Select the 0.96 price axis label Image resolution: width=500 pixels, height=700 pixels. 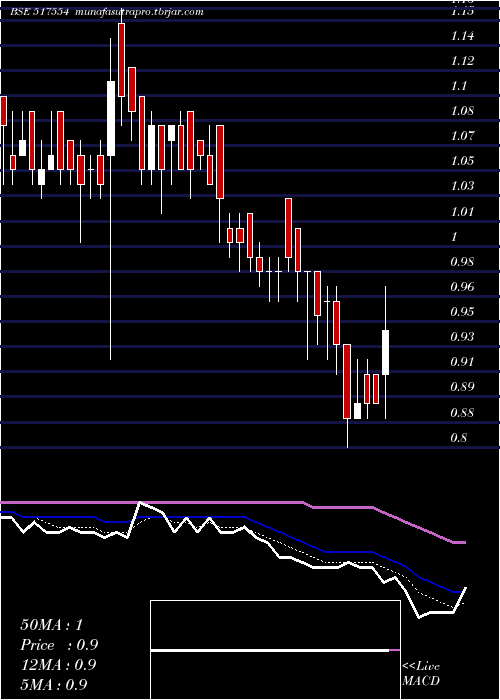point(462,287)
